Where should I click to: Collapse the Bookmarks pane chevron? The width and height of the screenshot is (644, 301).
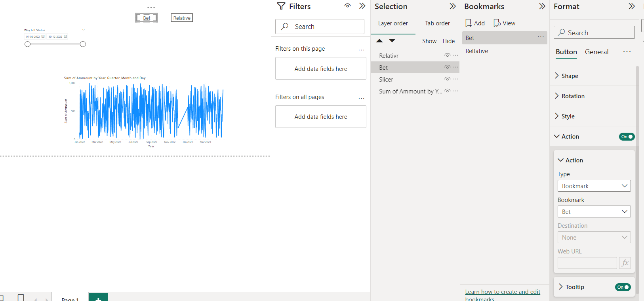[x=542, y=6]
